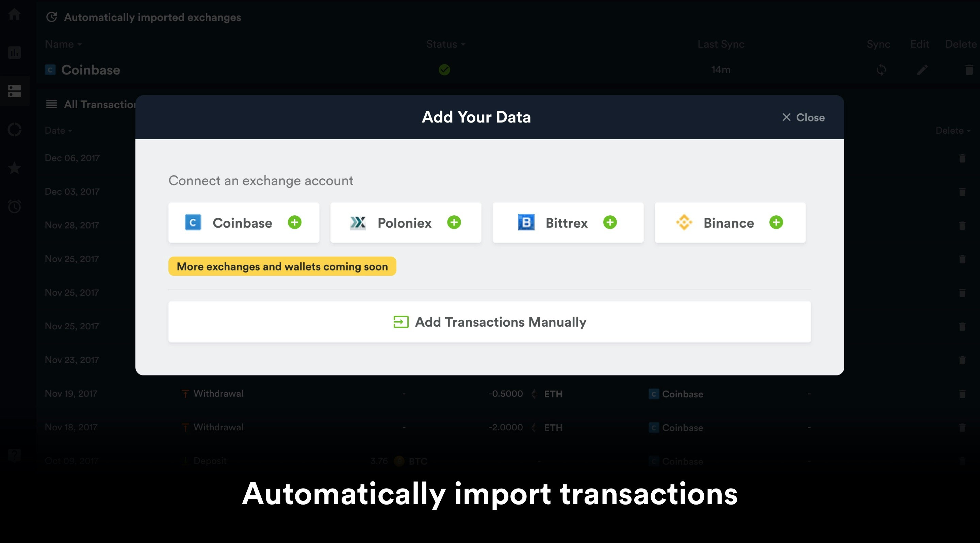Sort by the Name column dropdown
Screen dimensions: 980x543
(x=63, y=45)
